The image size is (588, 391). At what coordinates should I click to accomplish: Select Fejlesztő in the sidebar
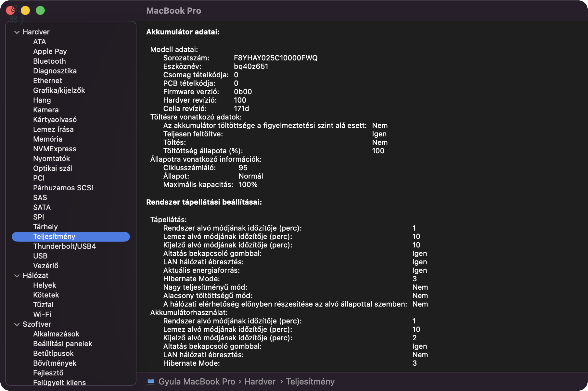pyautogui.click(x=48, y=373)
